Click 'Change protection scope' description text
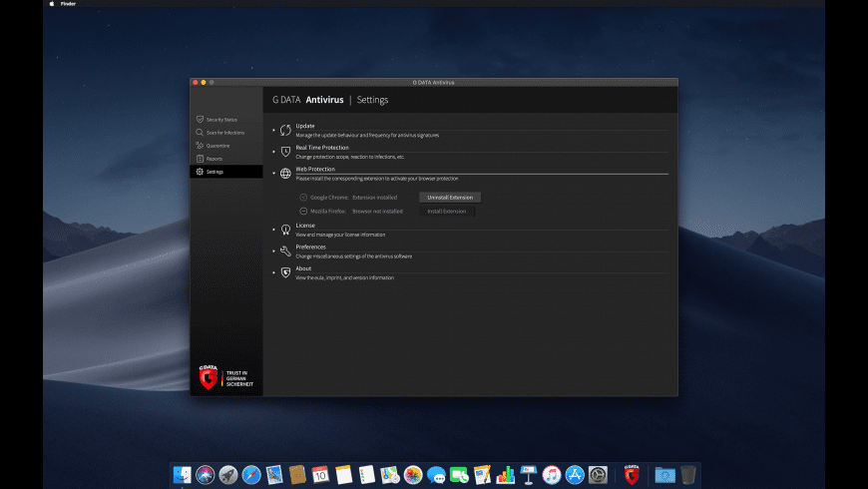This screenshot has width=868, height=489. (x=350, y=157)
